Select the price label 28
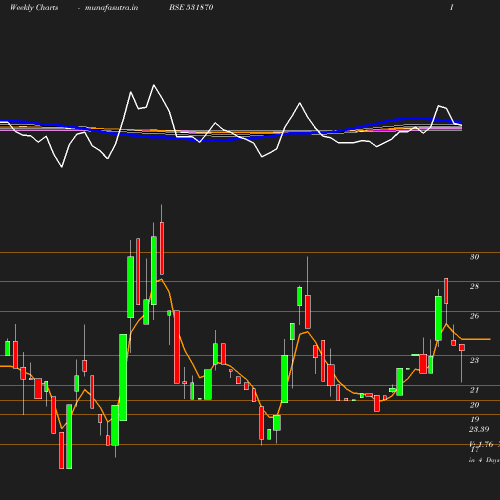The width and height of the screenshot is (500, 500). coord(474,286)
